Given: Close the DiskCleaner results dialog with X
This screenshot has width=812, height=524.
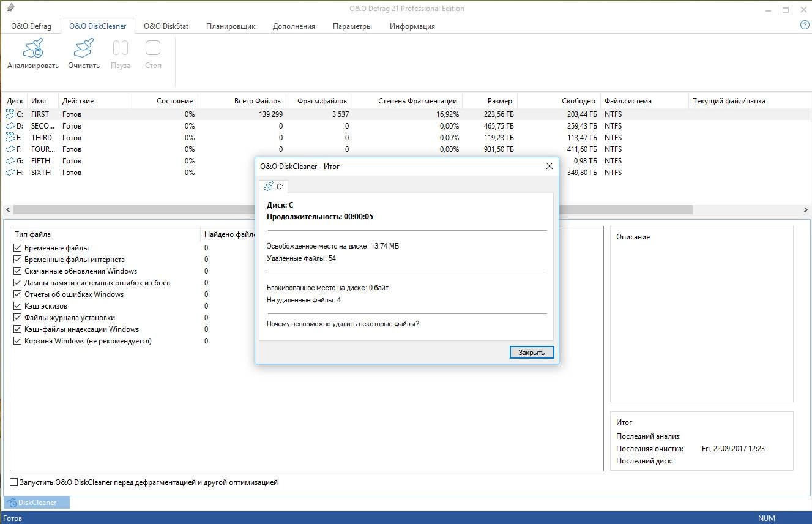Looking at the screenshot, I should (x=549, y=166).
